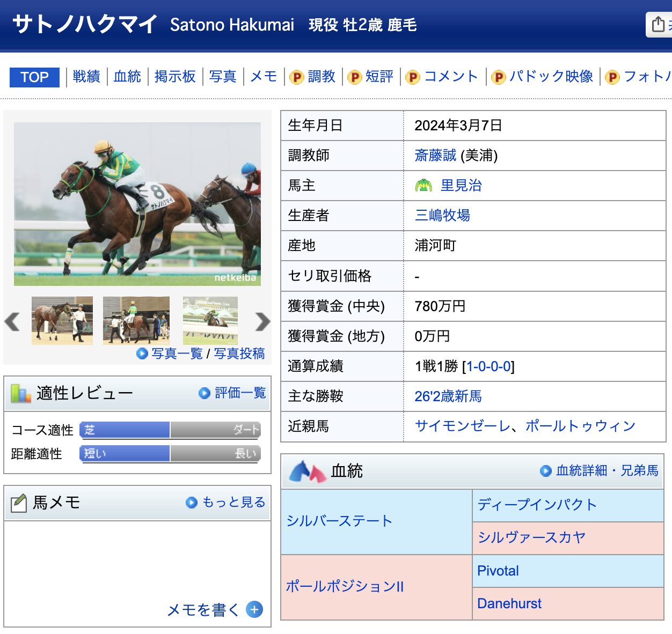Click the memo pencil icon in 馬メモ
The width and height of the screenshot is (672, 634).
click(19, 503)
